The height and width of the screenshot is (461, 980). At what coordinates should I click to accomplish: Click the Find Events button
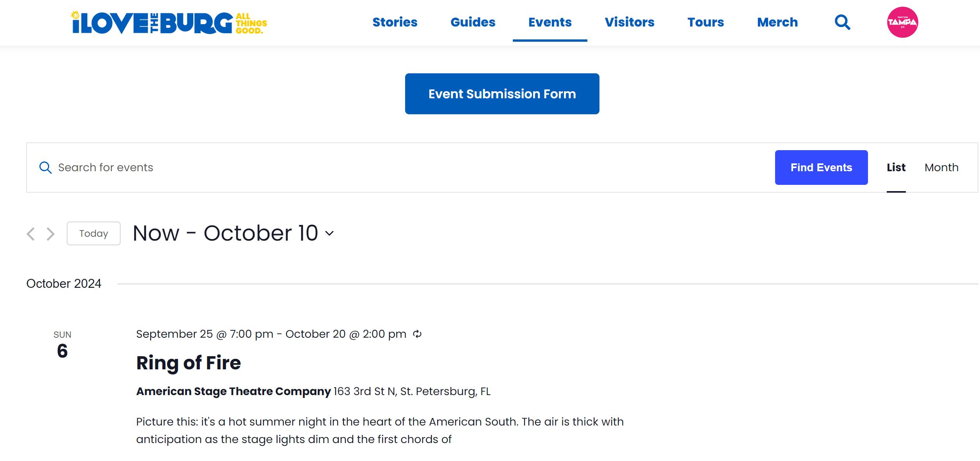[821, 167]
